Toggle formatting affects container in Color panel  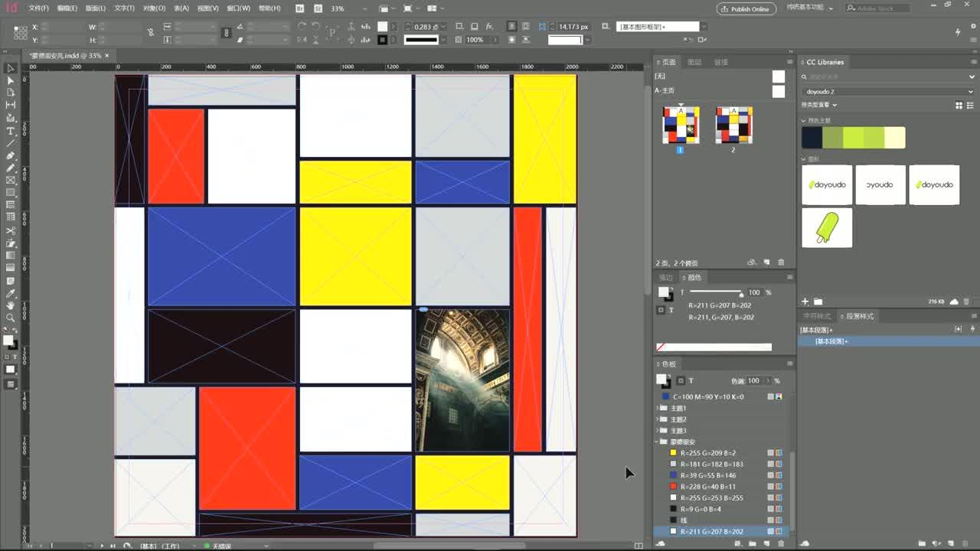pos(661,310)
